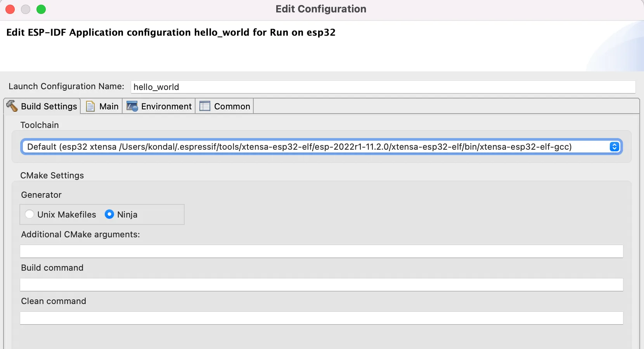Select the Ninja generator option
Screen dimensions: 644x349
[109, 214]
